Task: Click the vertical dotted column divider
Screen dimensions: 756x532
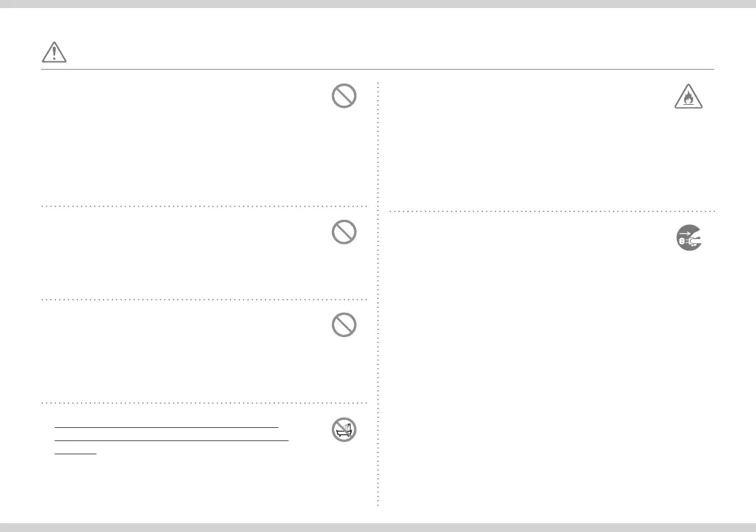Action: (x=377, y=294)
